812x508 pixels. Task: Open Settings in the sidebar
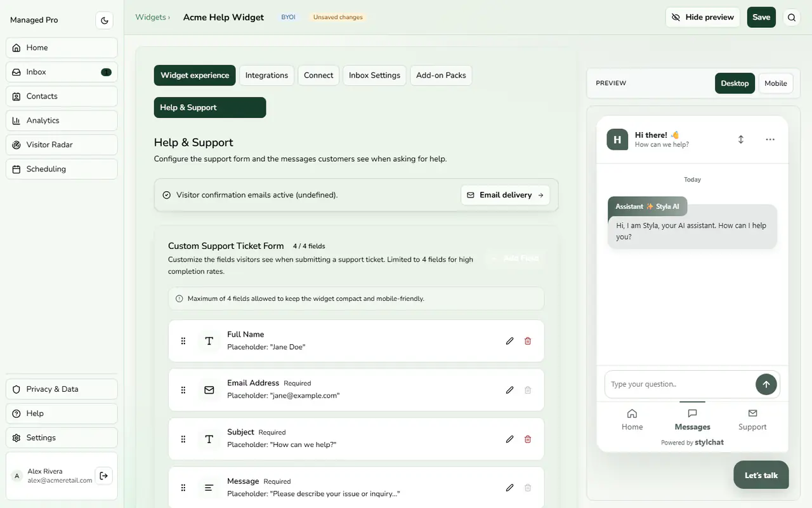coord(62,438)
